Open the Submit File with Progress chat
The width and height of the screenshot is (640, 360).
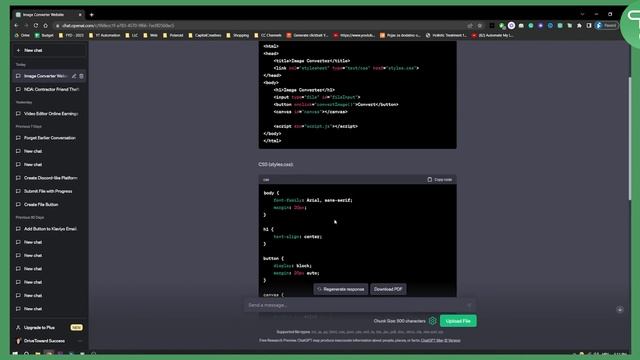click(49, 191)
